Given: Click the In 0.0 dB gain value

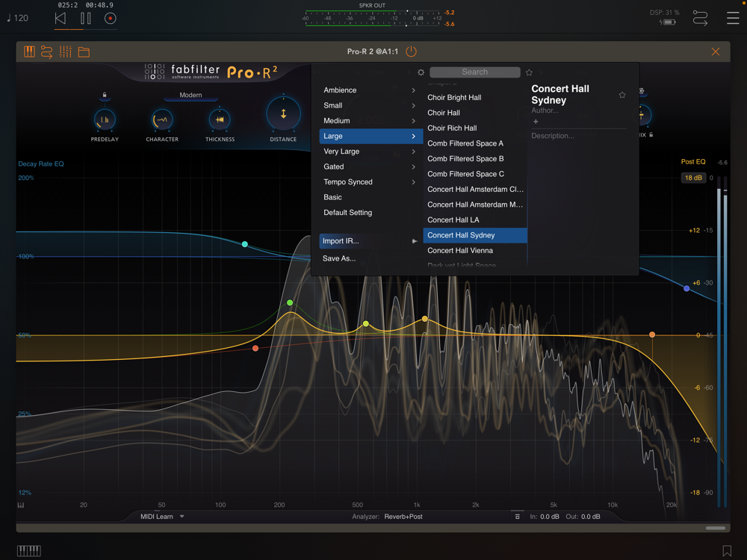Looking at the screenshot, I should (549, 517).
